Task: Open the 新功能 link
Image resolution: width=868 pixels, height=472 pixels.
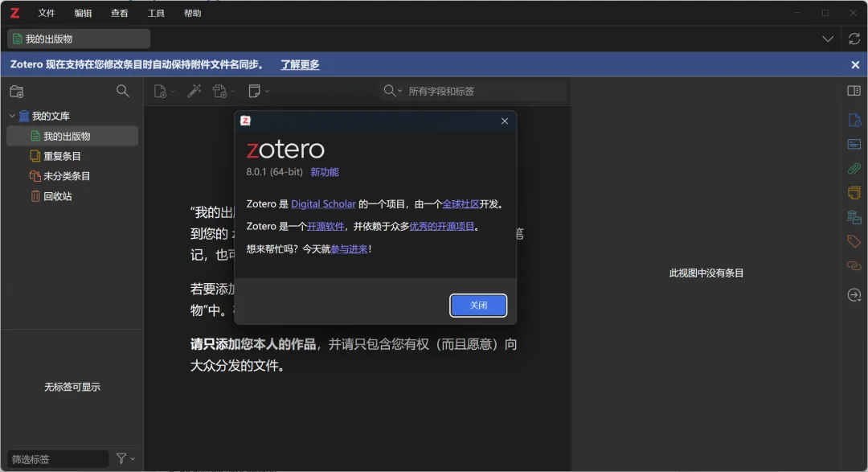Action: pyautogui.click(x=325, y=172)
